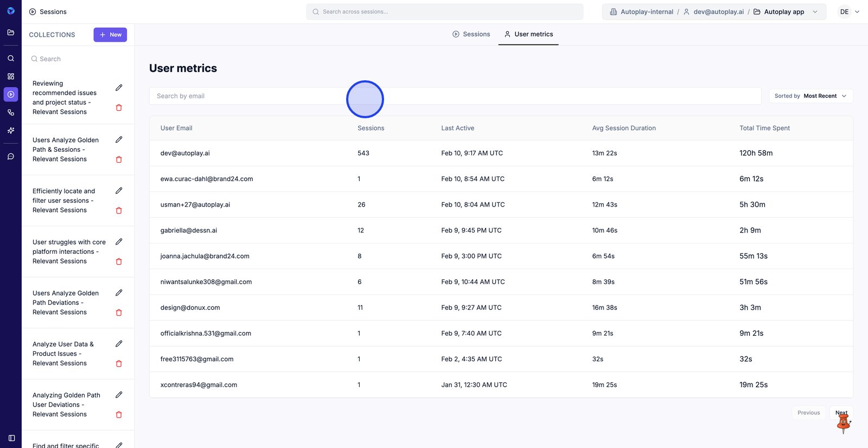Click the pushpin mascot icon at bottom right
The height and width of the screenshot is (448, 868).
[843, 424]
